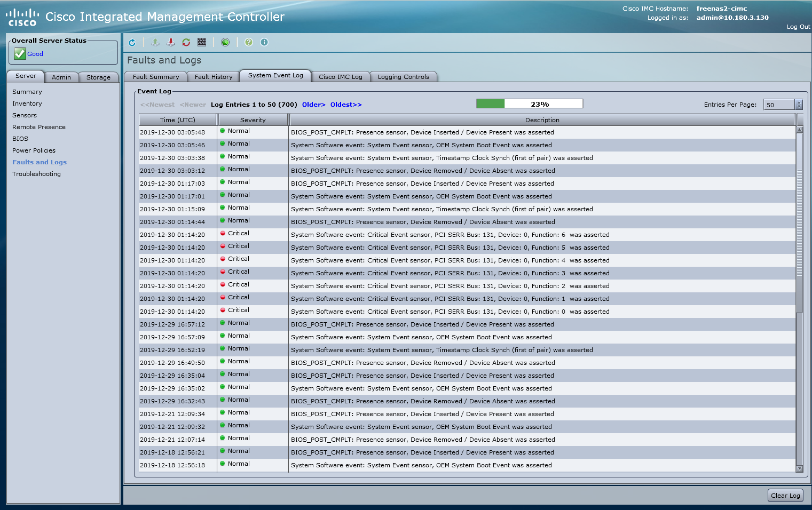Image resolution: width=812 pixels, height=510 pixels.
Task: Click green status dot for 03:05:48 entry
Action: tap(223, 131)
